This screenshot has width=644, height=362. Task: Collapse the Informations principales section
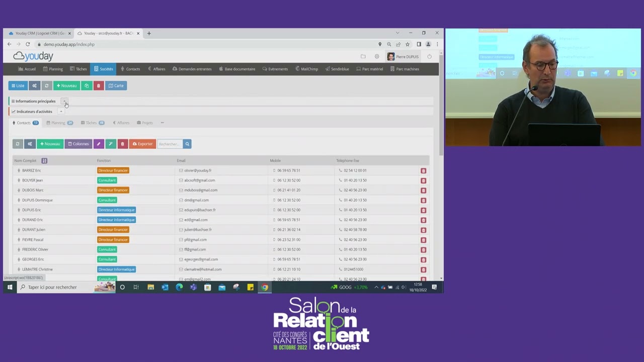[64, 101]
